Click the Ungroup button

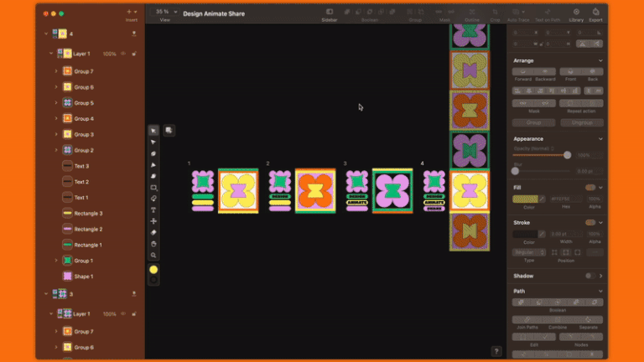click(582, 122)
